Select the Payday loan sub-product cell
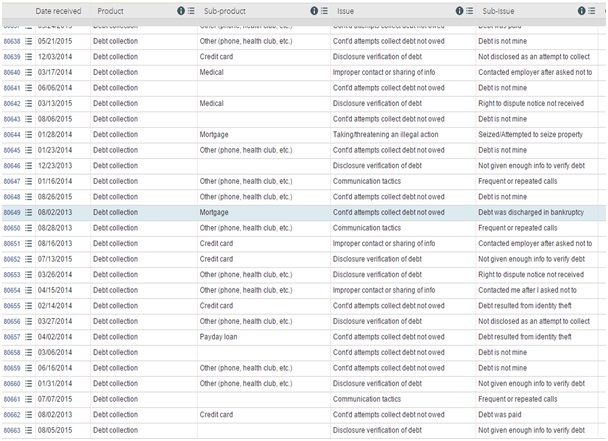 coord(220,337)
